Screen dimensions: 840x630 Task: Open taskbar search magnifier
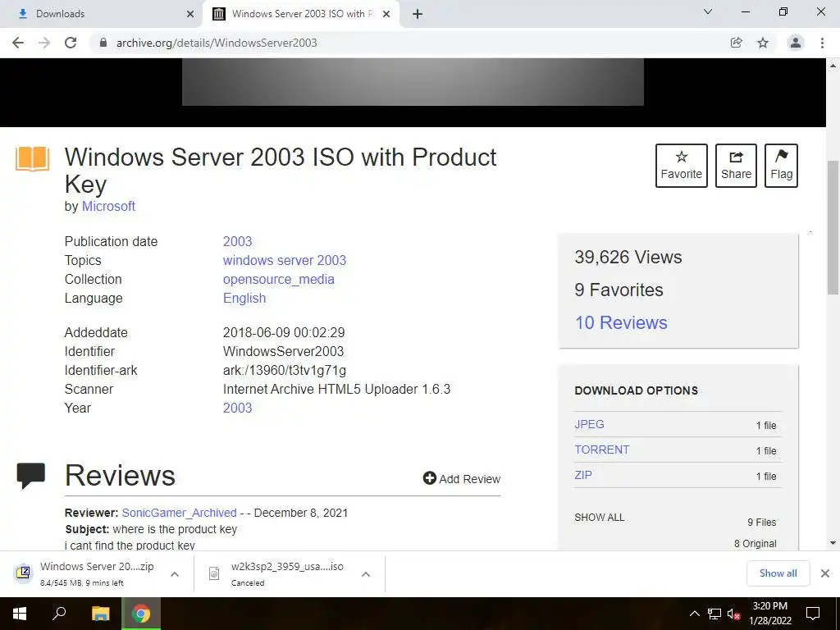coord(59,614)
